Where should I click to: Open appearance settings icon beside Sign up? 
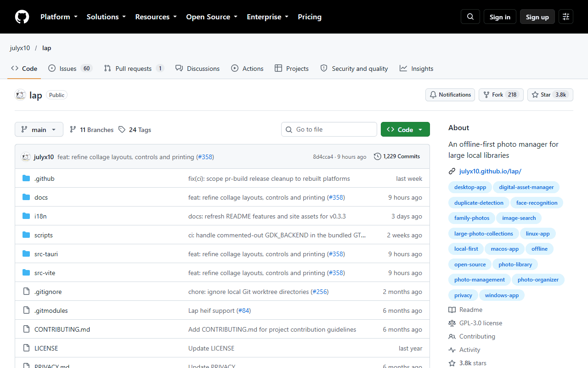coord(566,17)
